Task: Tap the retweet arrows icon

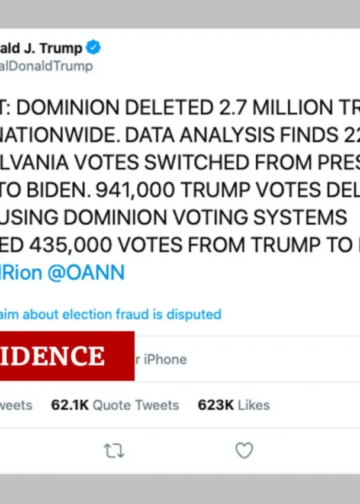Action: [x=114, y=451]
